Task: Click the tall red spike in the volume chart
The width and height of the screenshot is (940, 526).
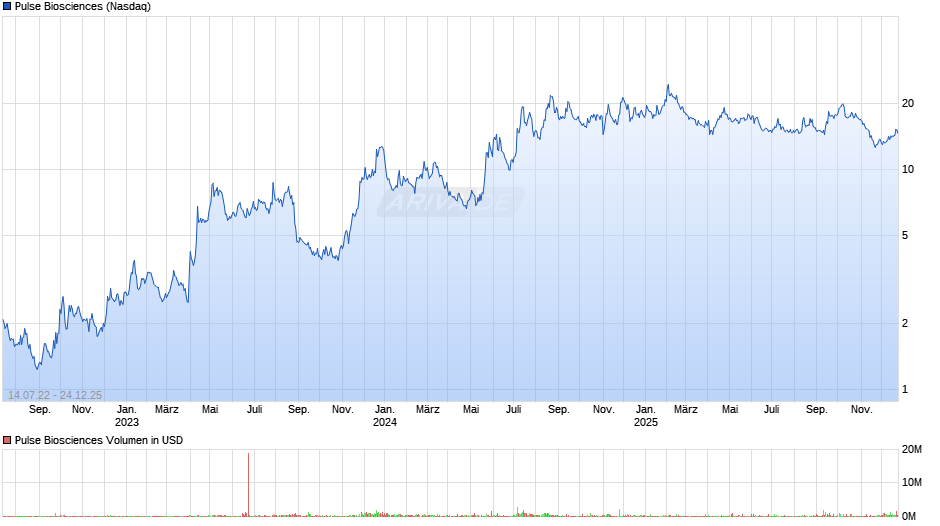Action: coord(248,485)
